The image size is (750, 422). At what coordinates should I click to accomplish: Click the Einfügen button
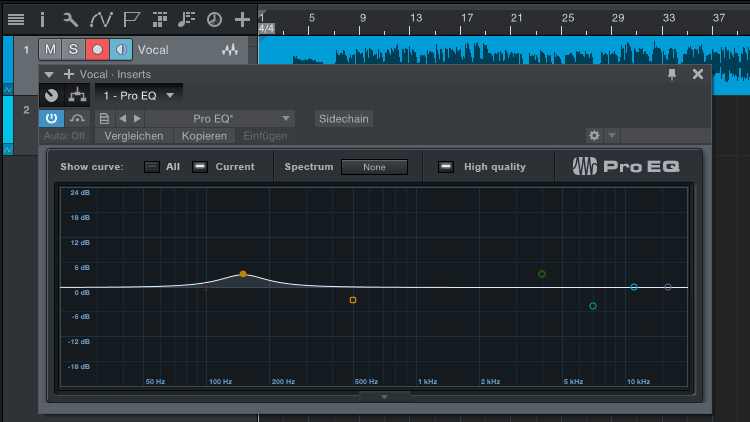265,136
